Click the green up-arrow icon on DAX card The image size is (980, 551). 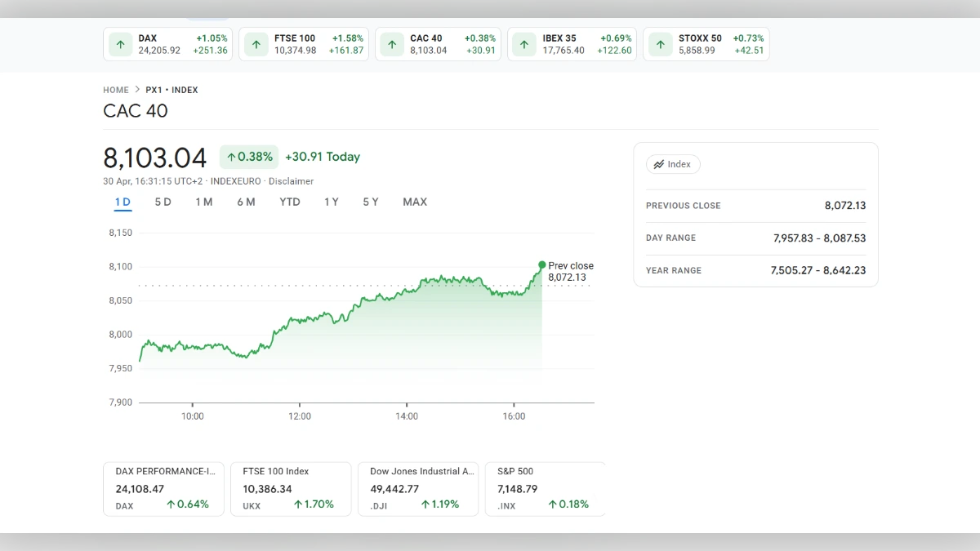tap(122, 44)
